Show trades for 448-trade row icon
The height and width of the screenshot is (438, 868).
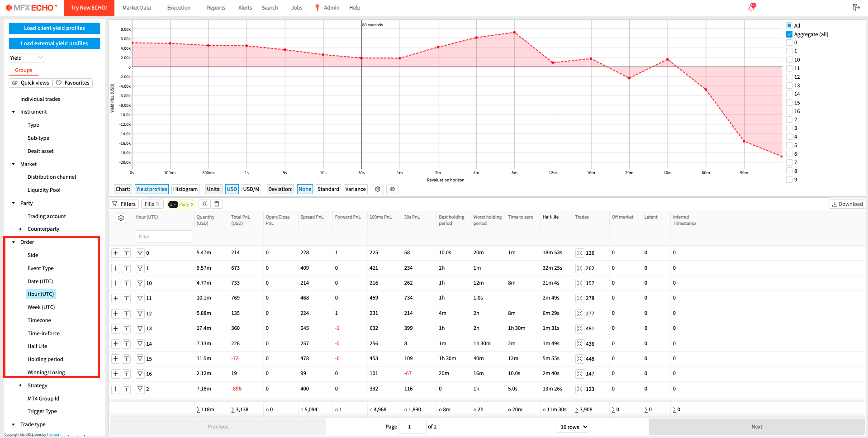pos(580,359)
